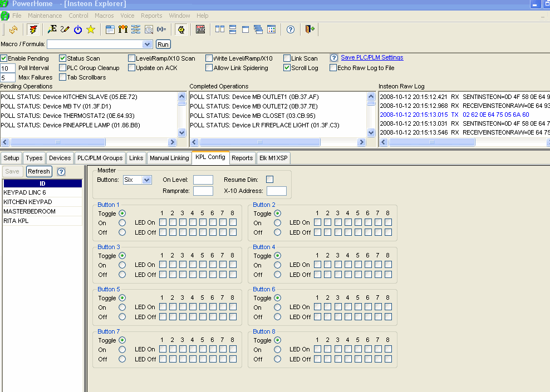The image size is (550, 392).
Task: Click Pending Operations scroll down arrow
Action: pyautogui.click(x=181, y=132)
